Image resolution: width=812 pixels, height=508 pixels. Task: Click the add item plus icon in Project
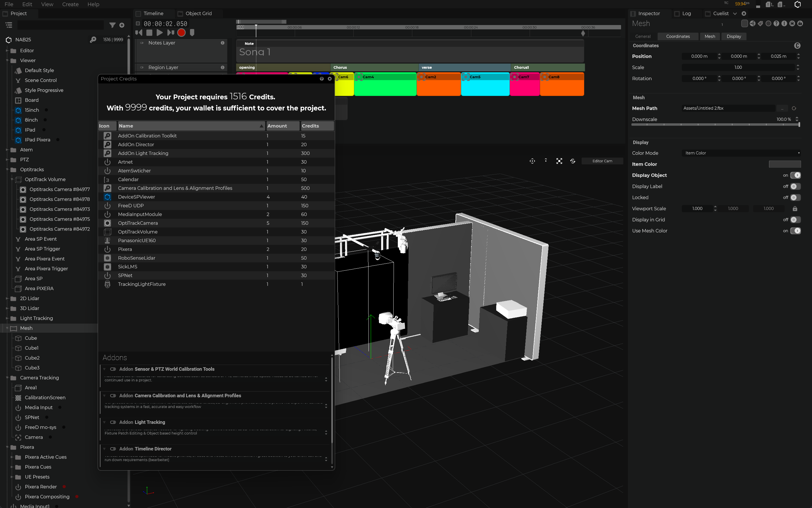(x=122, y=25)
